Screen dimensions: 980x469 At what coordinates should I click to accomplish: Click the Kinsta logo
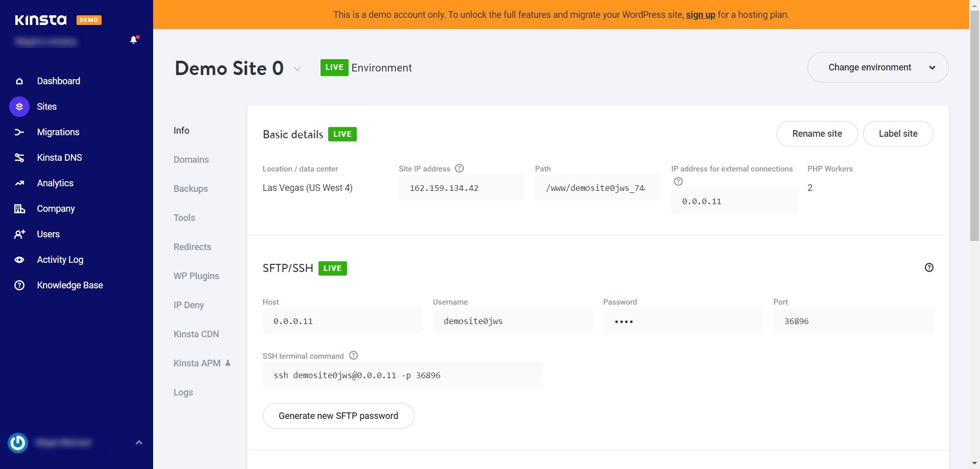pos(41,20)
